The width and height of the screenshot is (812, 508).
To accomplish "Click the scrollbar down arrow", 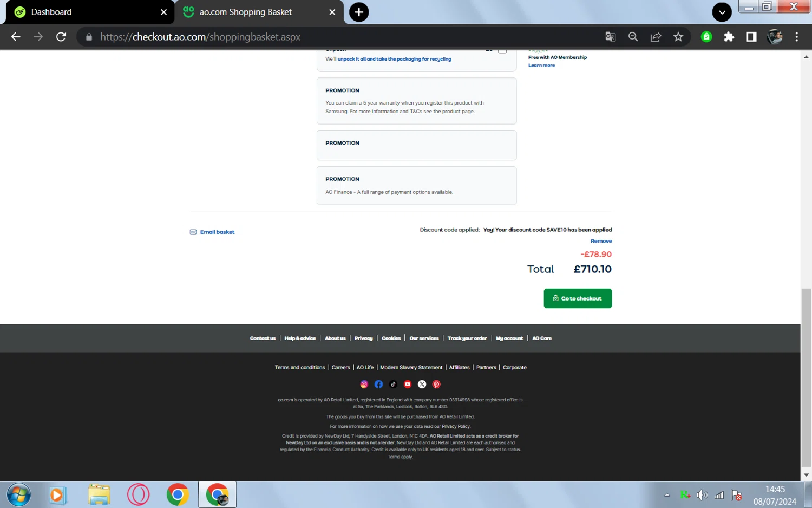I will (806, 475).
